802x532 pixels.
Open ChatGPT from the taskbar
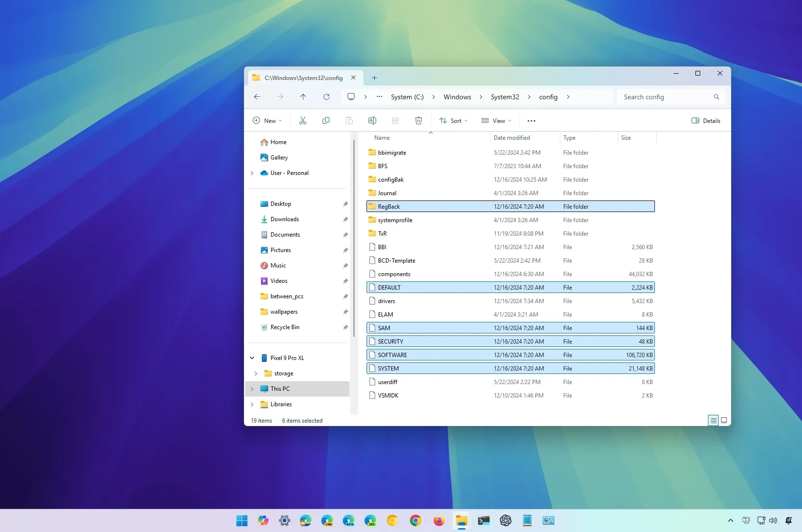pyautogui.click(x=505, y=520)
